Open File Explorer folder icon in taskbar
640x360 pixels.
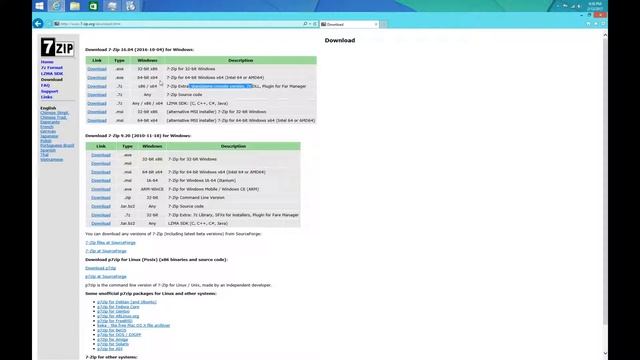coord(75,6)
